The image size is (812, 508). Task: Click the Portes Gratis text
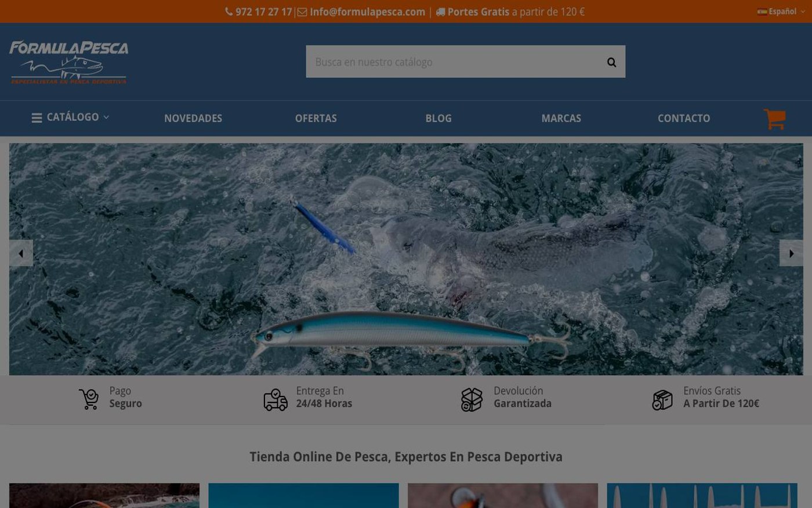pos(478,12)
